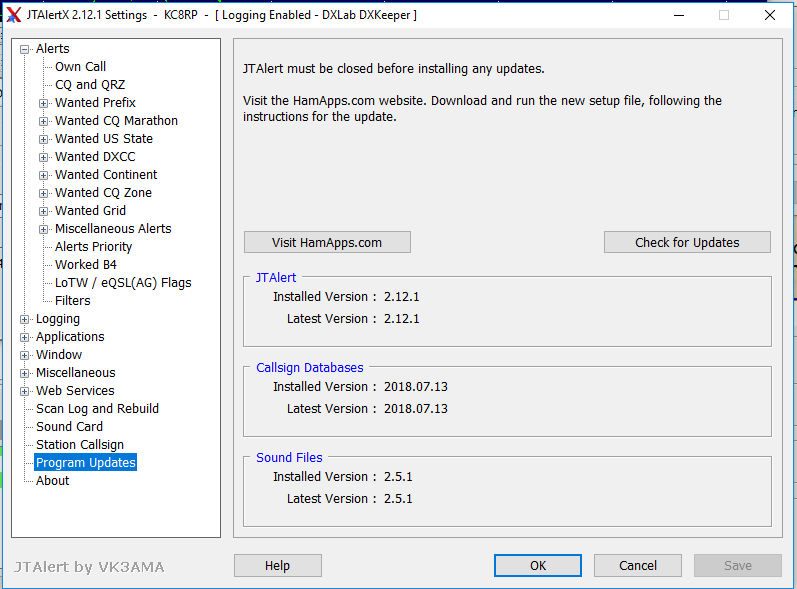Select the About tree entry
This screenshot has width=797, height=589.
(x=52, y=480)
